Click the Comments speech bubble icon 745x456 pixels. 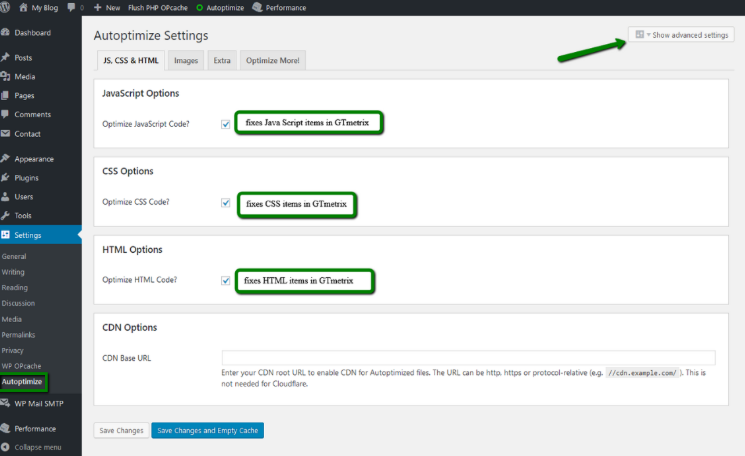[7, 114]
